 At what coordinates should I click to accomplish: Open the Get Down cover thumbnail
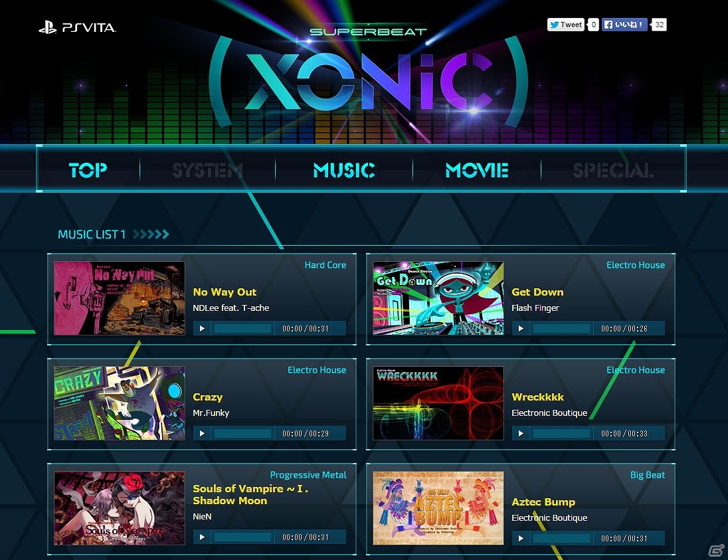[x=438, y=298]
